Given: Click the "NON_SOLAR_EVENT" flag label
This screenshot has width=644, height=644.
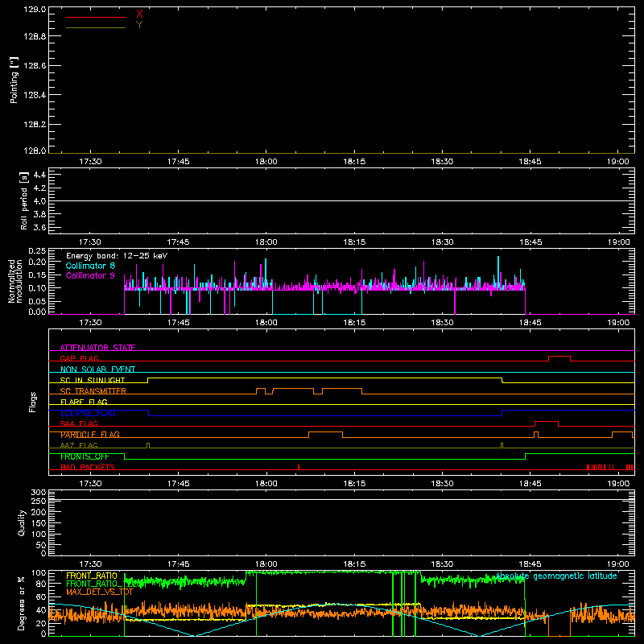Looking at the screenshot, I should pos(97,369).
